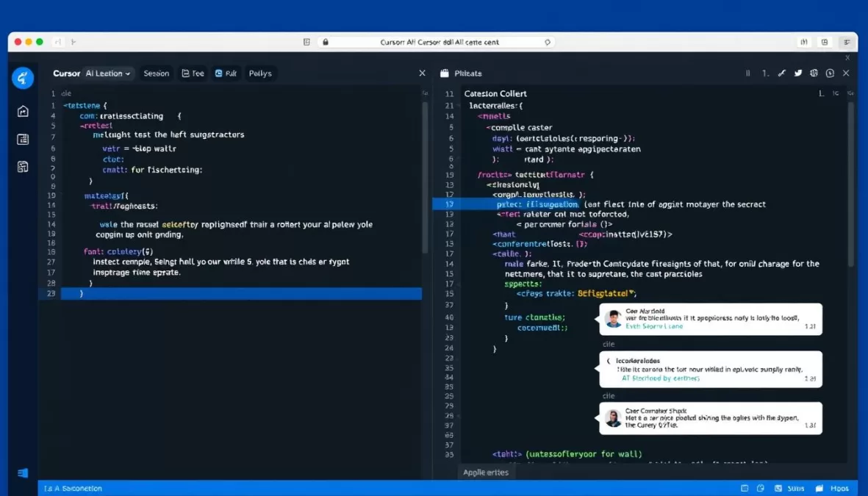Expand the padlock search field dropdown
868x496 pixels.
[x=547, y=42]
